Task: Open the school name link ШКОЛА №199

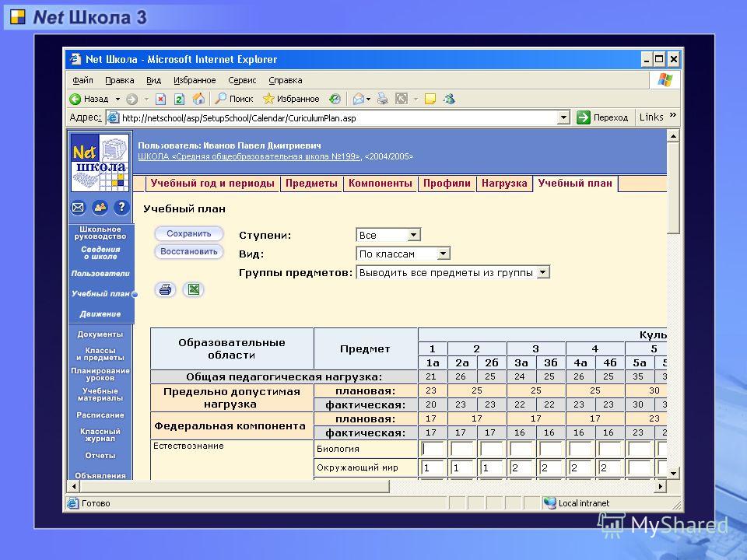Action: coord(250,156)
